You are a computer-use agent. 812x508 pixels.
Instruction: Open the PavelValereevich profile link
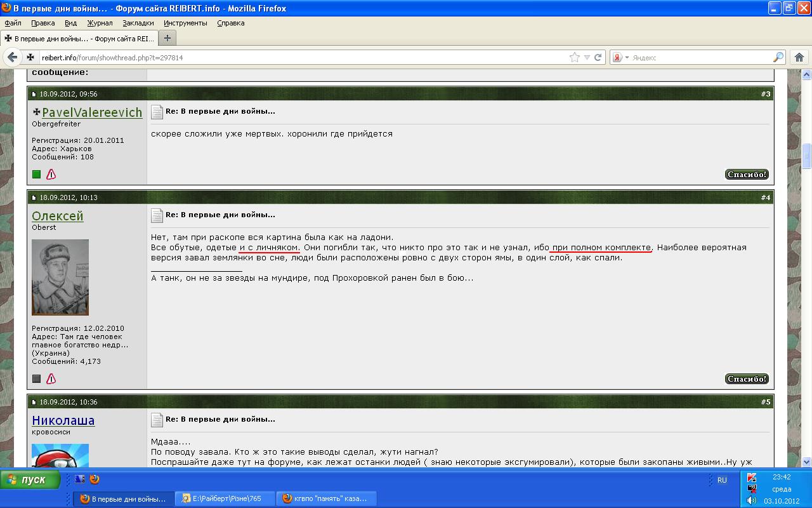pyautogui.click(x=92, y=112)
